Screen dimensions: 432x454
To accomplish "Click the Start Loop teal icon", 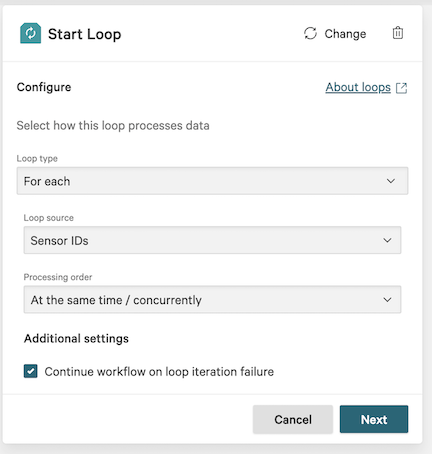I will point(30,33).
